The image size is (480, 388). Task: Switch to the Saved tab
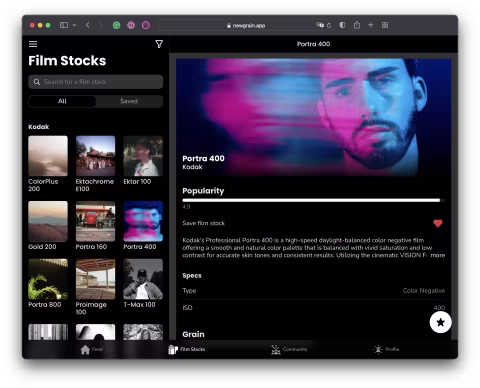[129, 101]
